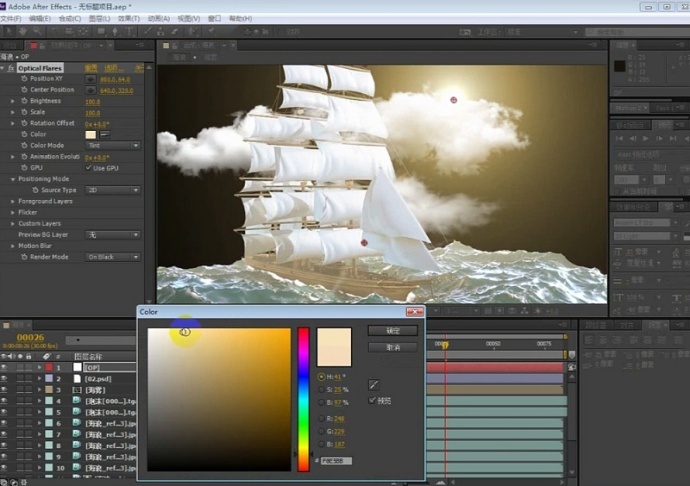This screenshot has height=486, width=690.
Task: Hide the 02.psd layer using its eye icon
Action: coord(4,379)
